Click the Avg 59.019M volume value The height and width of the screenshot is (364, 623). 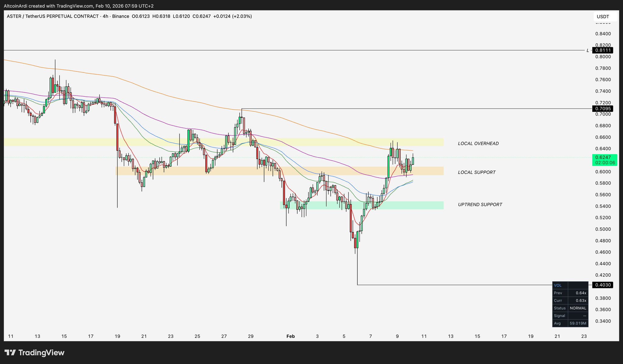[x=578, y=323]
